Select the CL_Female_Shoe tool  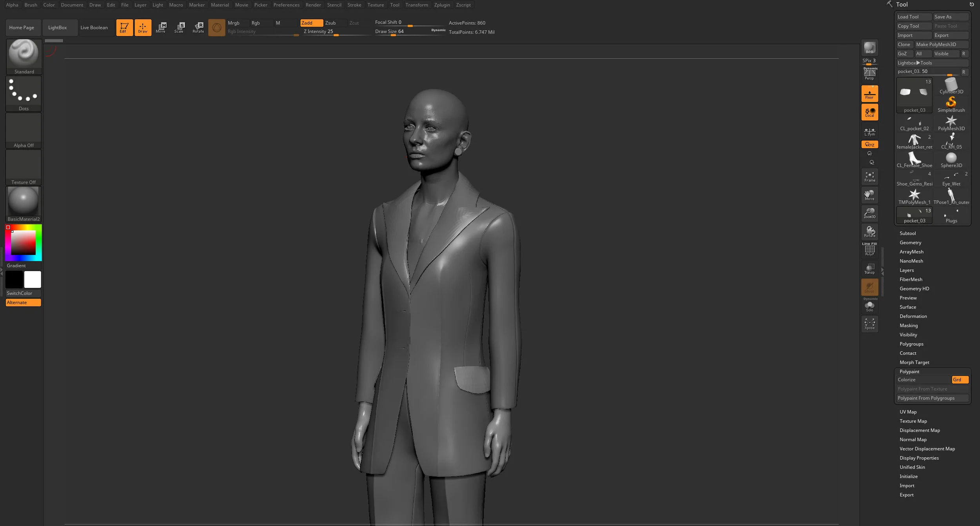[914, 160]
